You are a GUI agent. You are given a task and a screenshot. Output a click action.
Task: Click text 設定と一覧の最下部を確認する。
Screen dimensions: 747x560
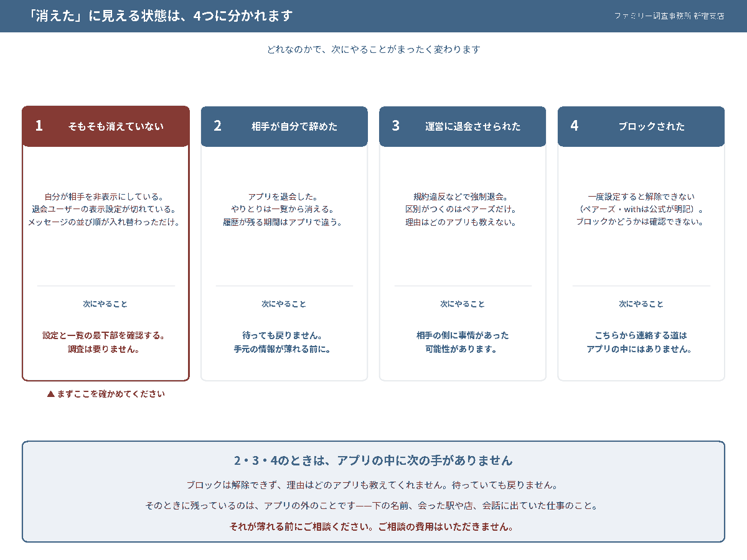click(x=104, y=335)
